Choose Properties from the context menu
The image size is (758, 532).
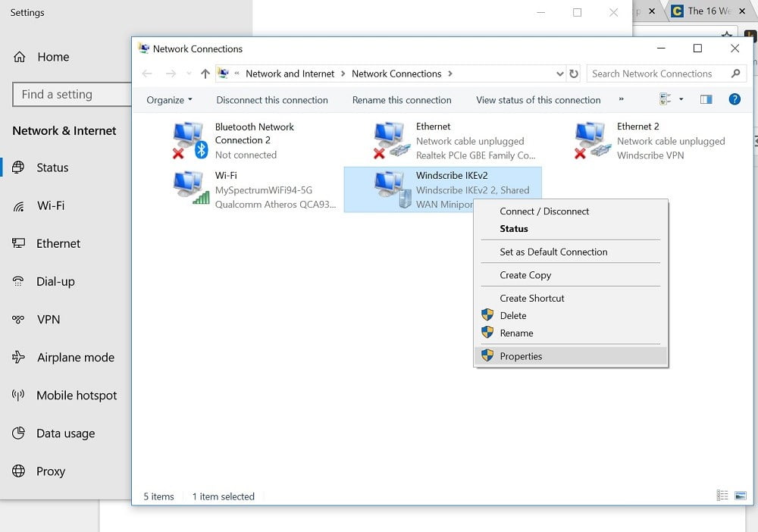pyautogui.click(x=521, y=356)
